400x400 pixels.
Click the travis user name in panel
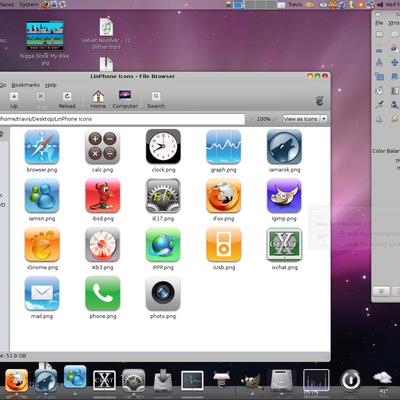click(x=295, y=4)
